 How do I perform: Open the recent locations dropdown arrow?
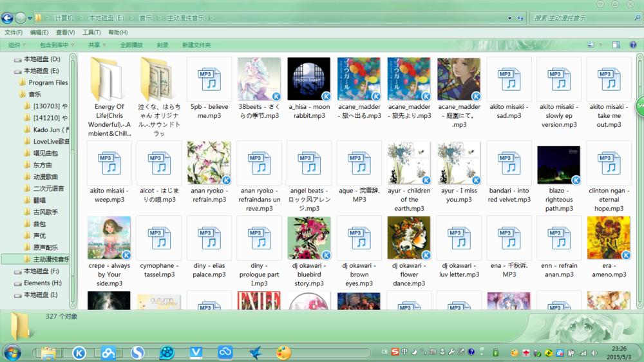pyautogui.click(x=30, y=18)
